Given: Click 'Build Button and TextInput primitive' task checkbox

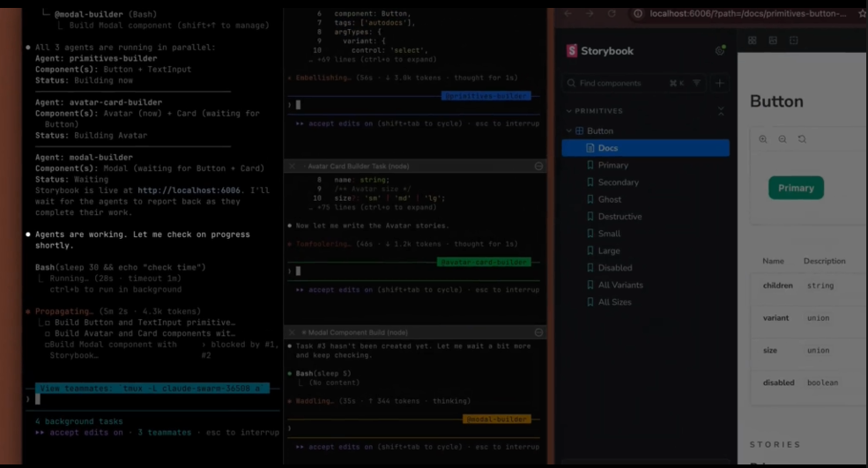Looking at the screenshot, I should 47,323.
